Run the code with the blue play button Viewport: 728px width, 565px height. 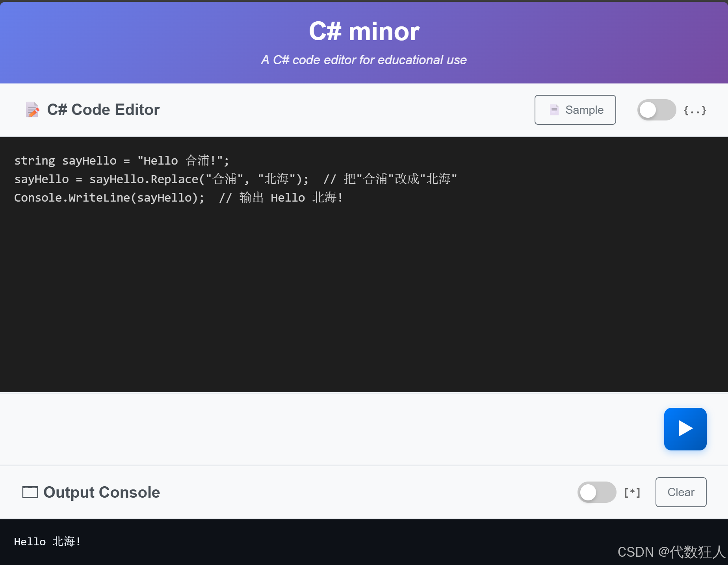click(x=685, y=429)
